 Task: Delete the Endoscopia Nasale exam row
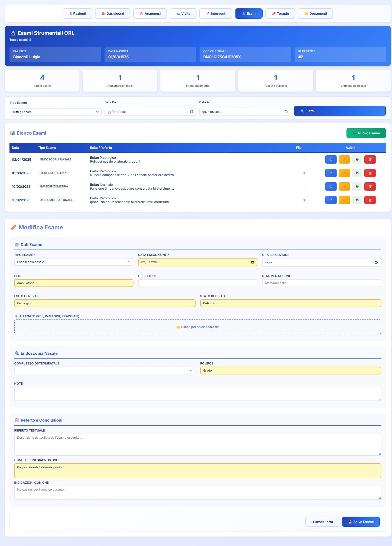[370, 159]
